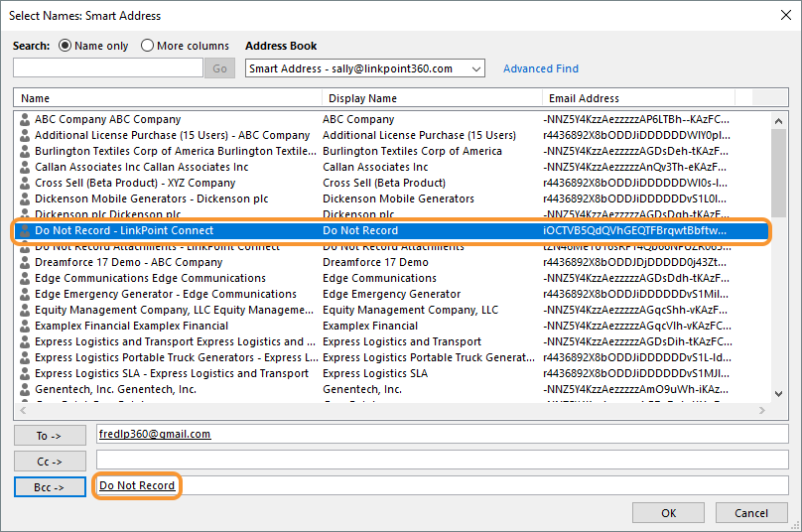
Task: Click fredlp360@gmail.com in the To field
Action: click(155, 434)
